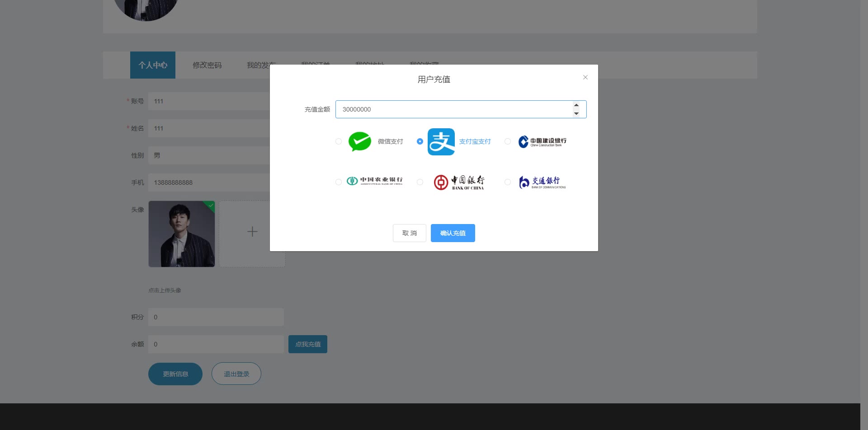
Task: Click the plus icon to add an avatar
Action: click(252, 232)
